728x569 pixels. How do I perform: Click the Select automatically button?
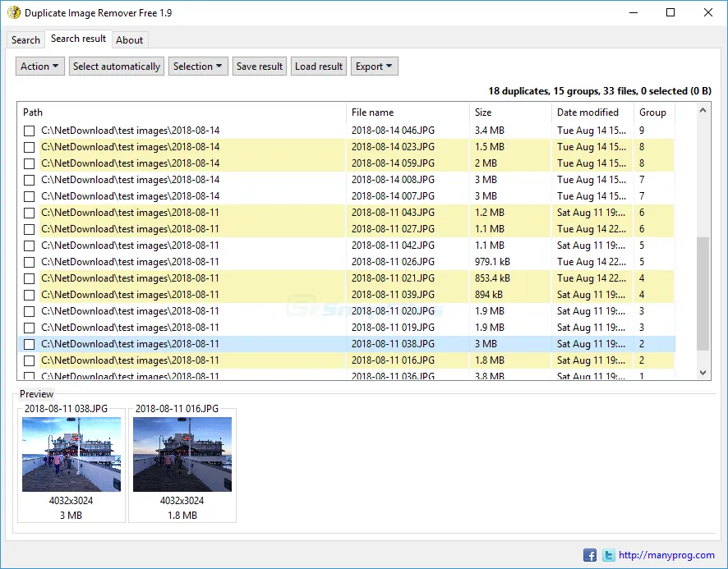(117, 67)
